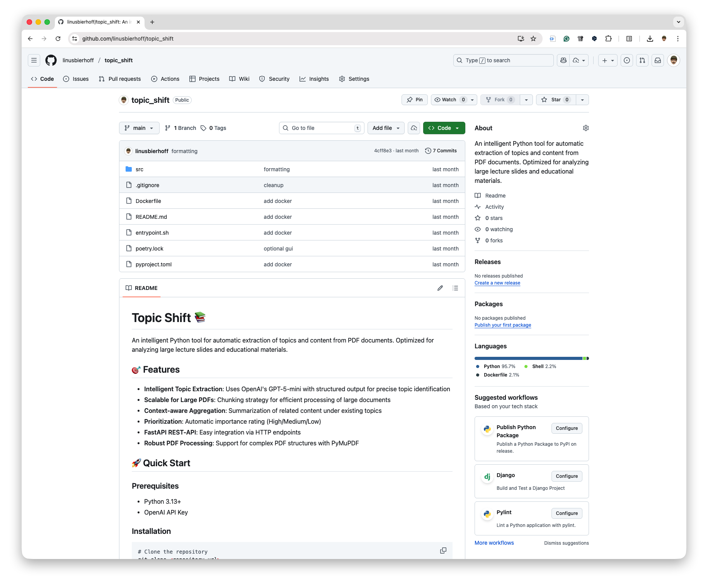The height and width of the screenshot is (588, 708).
Task: Copy the clone code snippet
Action: click(x=443, y=551)
